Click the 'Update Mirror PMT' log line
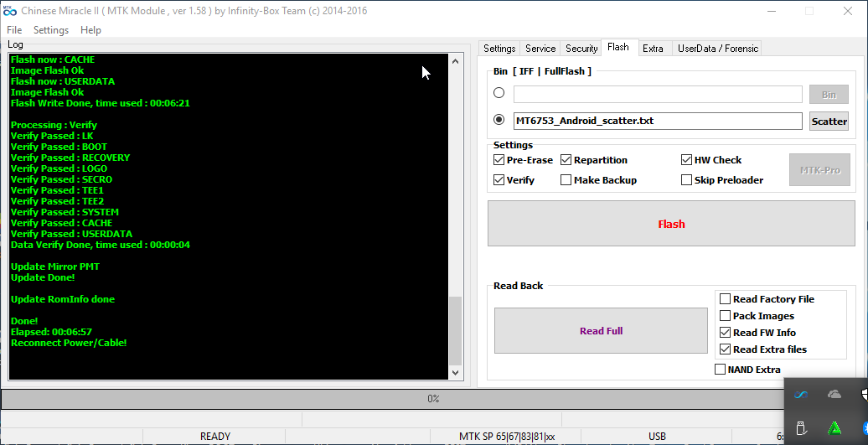Screen dimensions: 868x445 click(x=54, y=266)
